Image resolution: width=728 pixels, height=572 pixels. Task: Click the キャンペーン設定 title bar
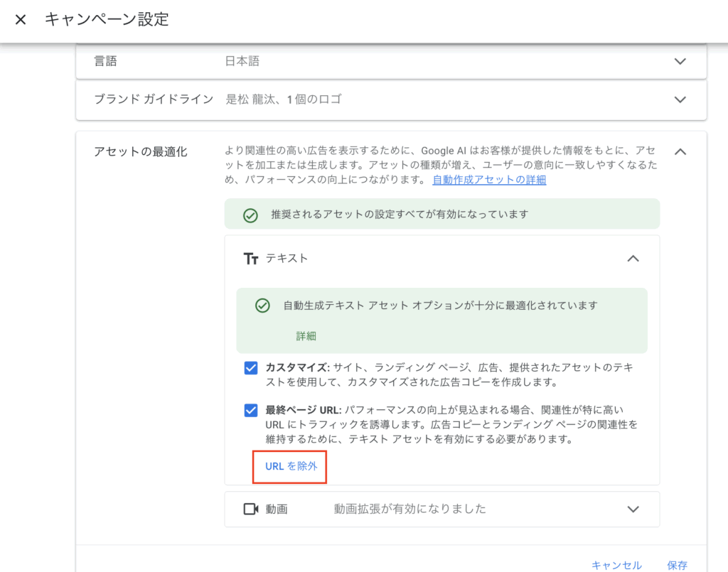[x=104, y=19]
